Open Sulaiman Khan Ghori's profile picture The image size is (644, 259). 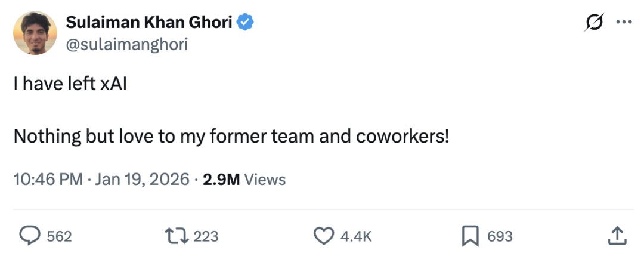point(35,33)
